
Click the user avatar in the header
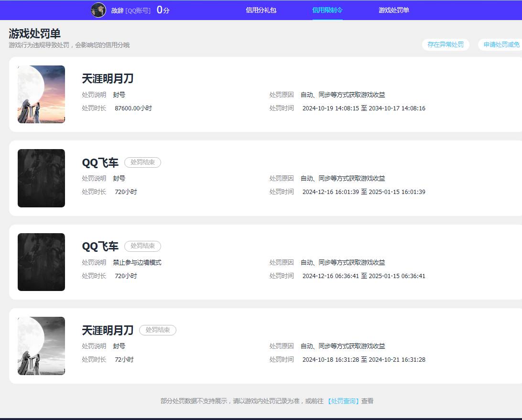pyautogui.click(x=98, y=10)
